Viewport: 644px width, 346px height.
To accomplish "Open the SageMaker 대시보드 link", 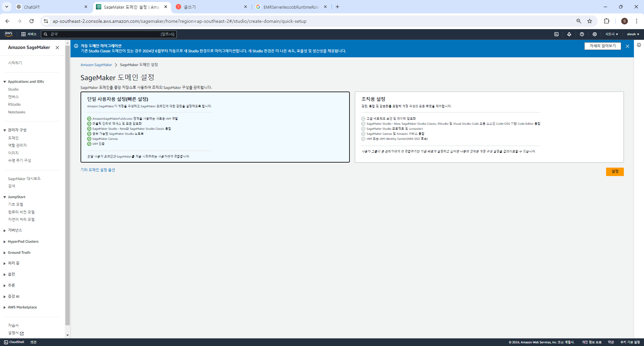I will (x=24, y=179).
